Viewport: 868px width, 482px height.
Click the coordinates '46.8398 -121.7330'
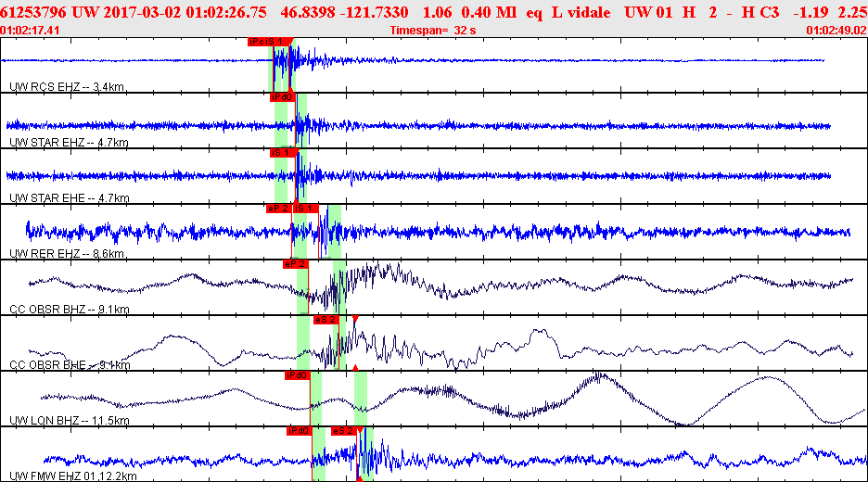pos(344,12)
